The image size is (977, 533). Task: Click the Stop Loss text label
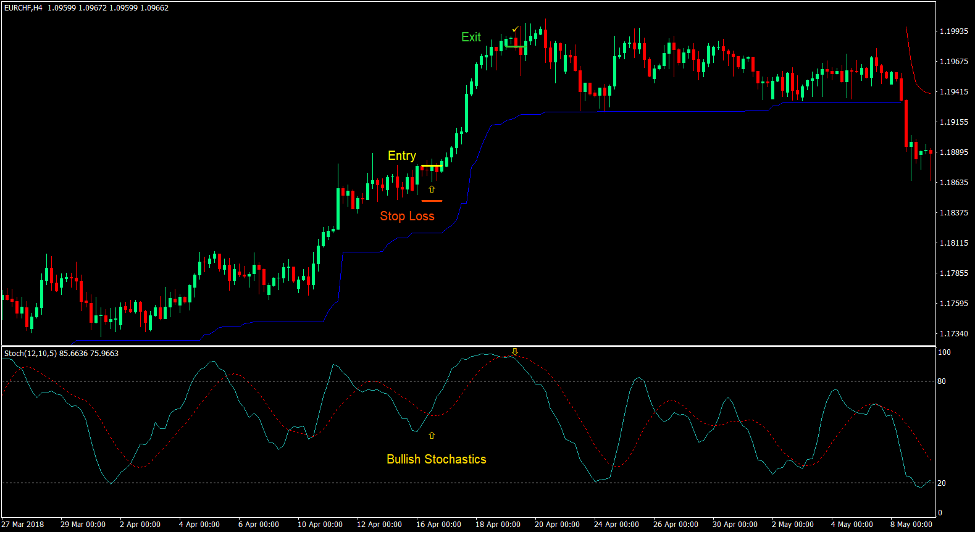point(407,216)
